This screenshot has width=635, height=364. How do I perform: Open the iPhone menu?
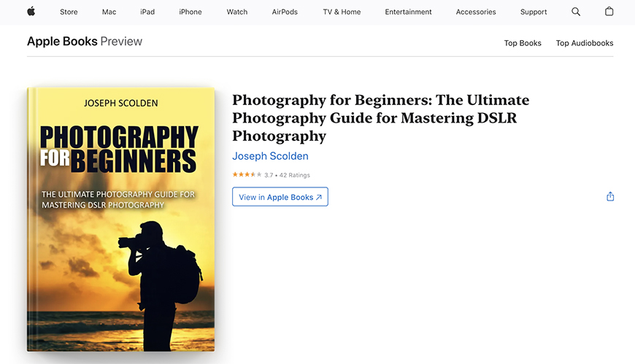click(190, 12)
